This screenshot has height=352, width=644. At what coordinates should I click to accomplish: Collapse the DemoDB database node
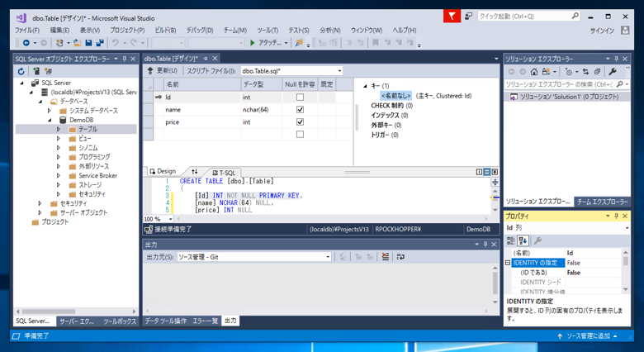tap(50, 120)
